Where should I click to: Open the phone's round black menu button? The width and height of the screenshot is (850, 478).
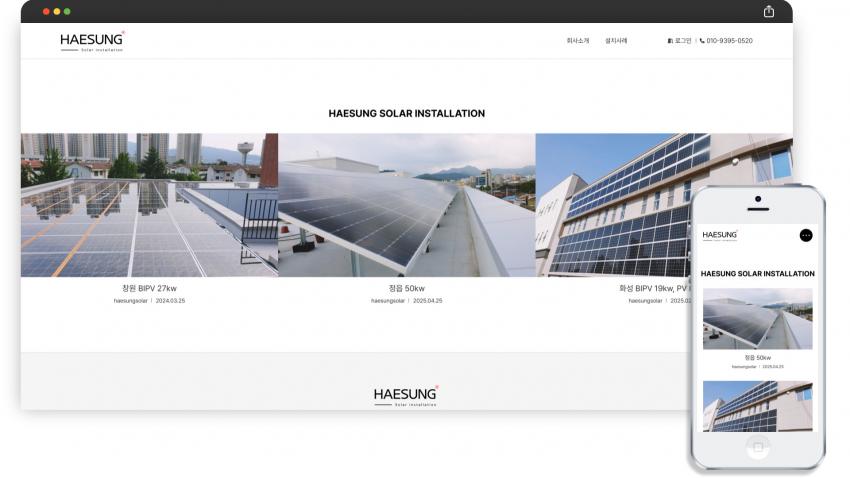(x=806, y=235)
